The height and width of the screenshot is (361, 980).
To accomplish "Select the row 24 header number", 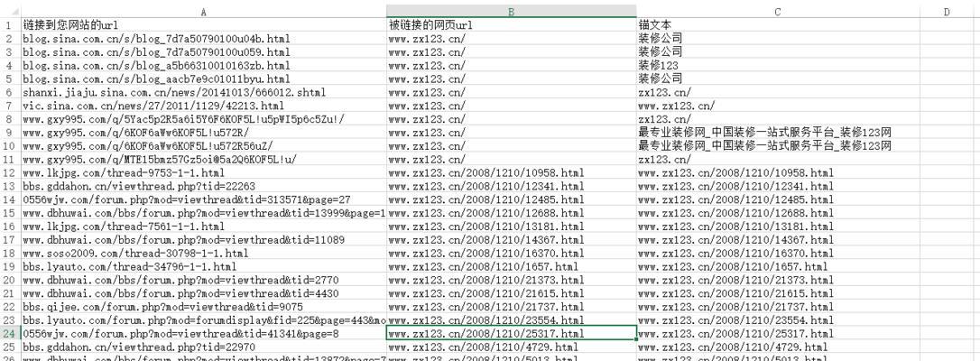I will coord(9,334).
